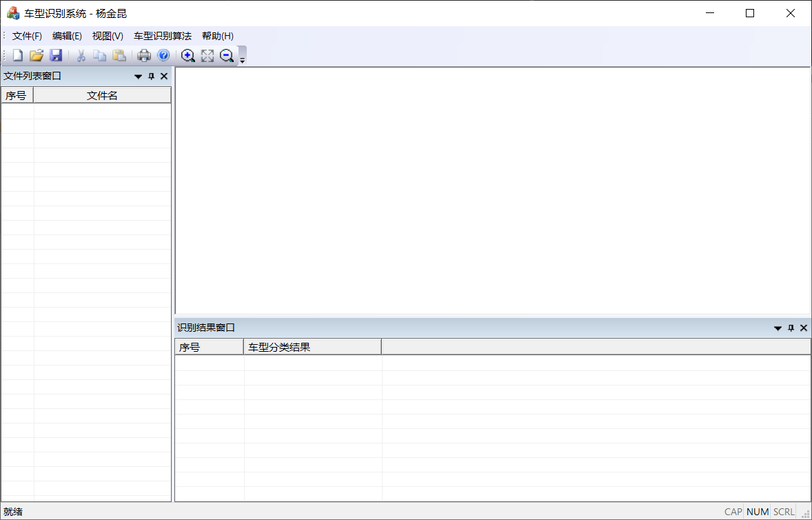
Task: Click the Copy toolbar icon
Action: pos(99,55)
